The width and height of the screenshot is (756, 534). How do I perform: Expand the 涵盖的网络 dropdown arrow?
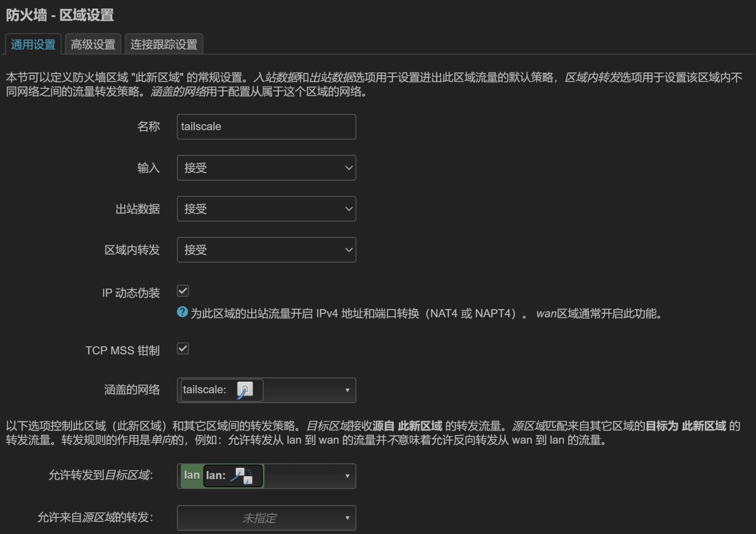347,390
